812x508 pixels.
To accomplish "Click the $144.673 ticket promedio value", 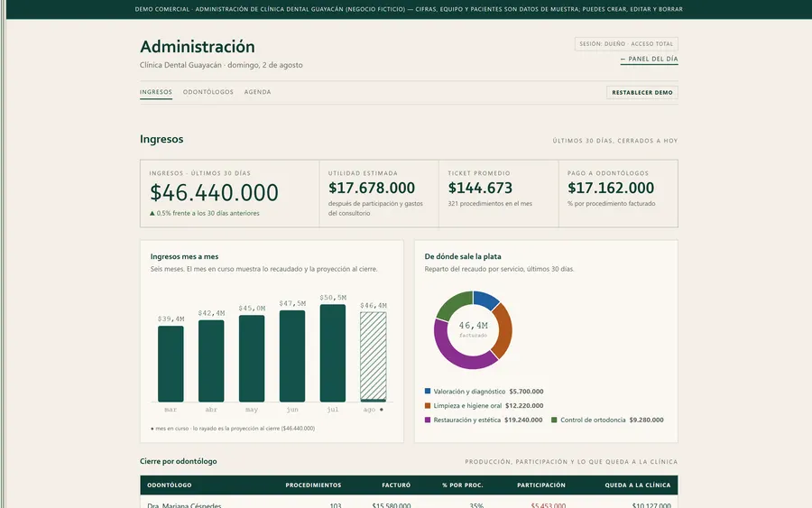I will (480, 188).
